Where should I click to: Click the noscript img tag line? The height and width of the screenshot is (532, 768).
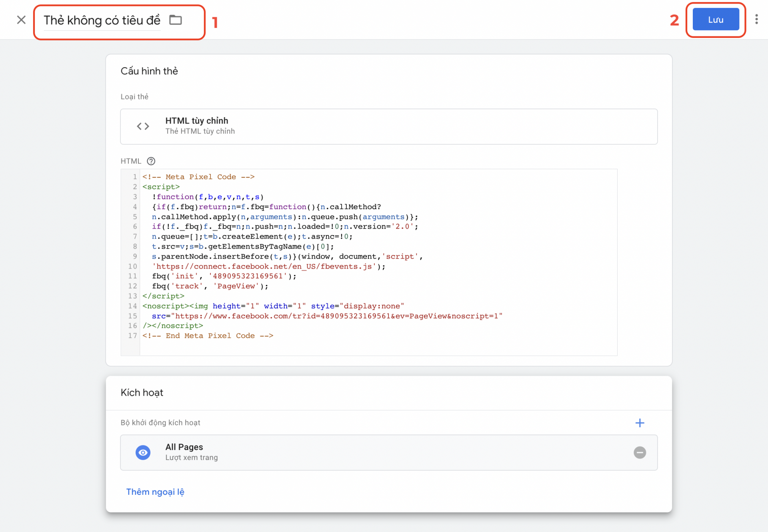click(x=273, y=306)
